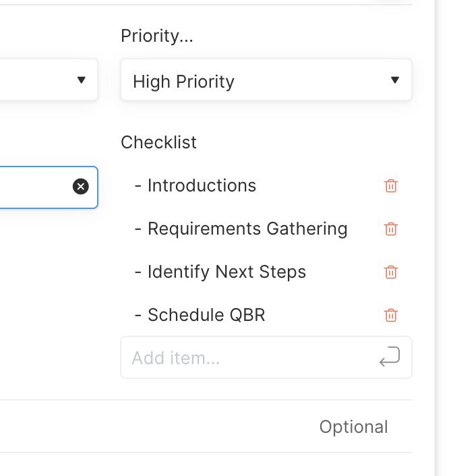Submit new checklist item with the return-arrow icon
The width and height of the screenshot is (453, 476).
coord(390,357)
